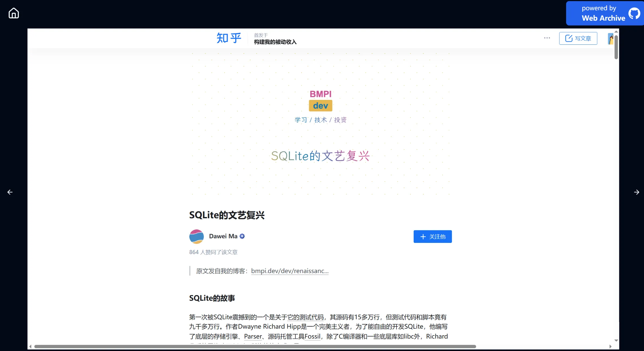Navigate back with the left arrow

[10, 192]
